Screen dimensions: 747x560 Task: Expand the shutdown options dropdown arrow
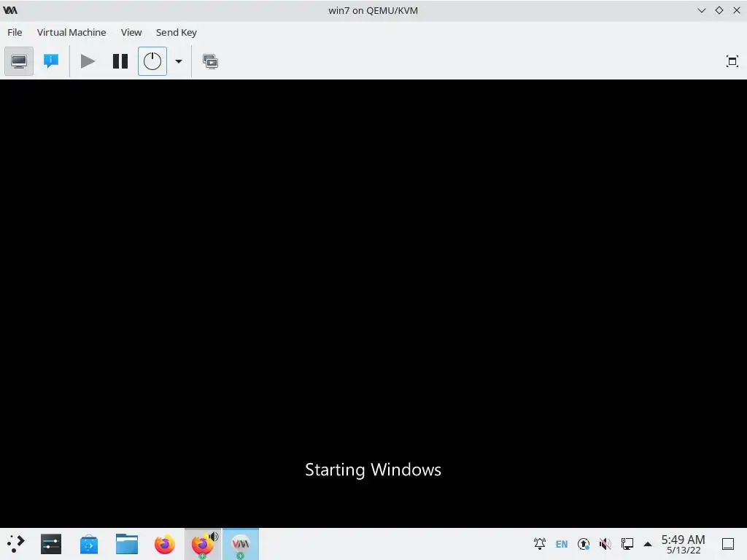click(x=179, y=61)
